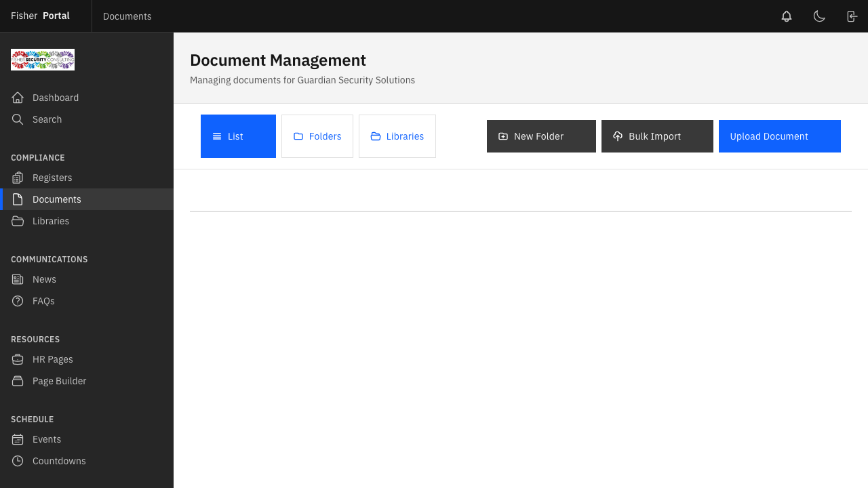
Task: Click the Fisher Security Consulting logo
Action: click(42, 60)
